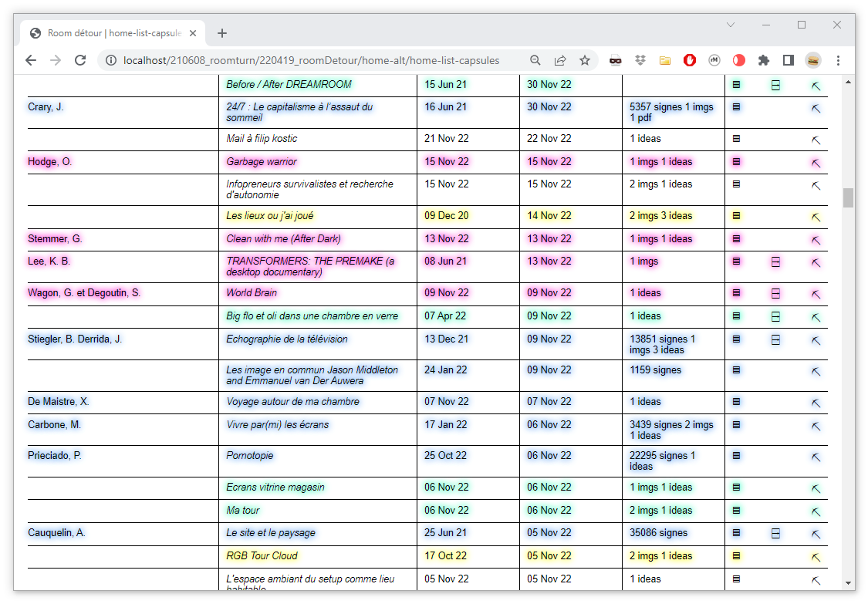868x604 pixels.
Task: Click split-panel icon in TRANSFORMERS: THE PREMAKE row
Action: 775,262
